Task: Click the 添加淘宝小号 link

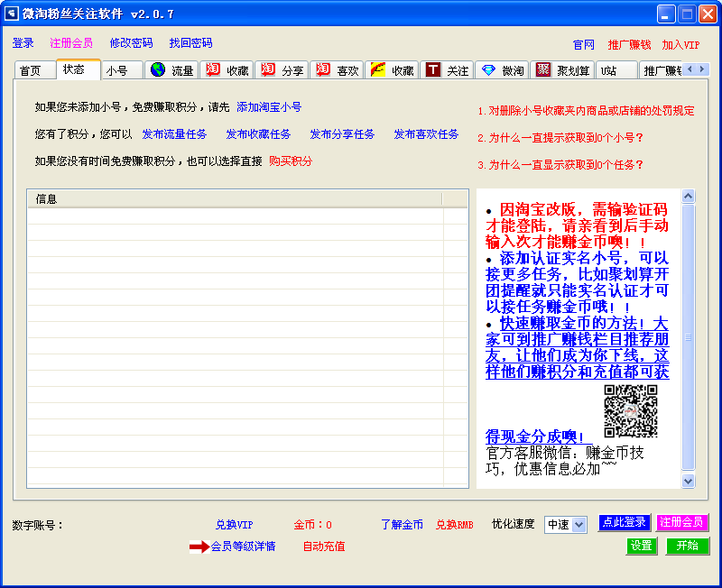Action: (x=269, y=107)
